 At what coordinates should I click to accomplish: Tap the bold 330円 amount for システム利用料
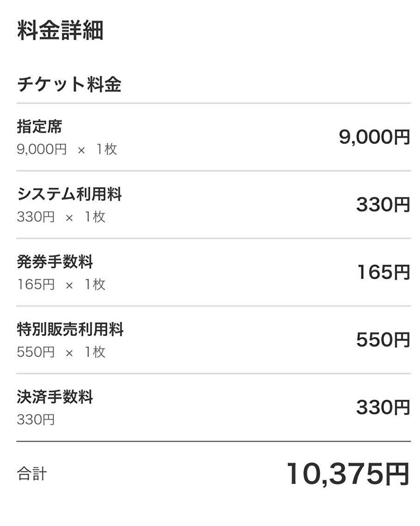tap(383, 204)
